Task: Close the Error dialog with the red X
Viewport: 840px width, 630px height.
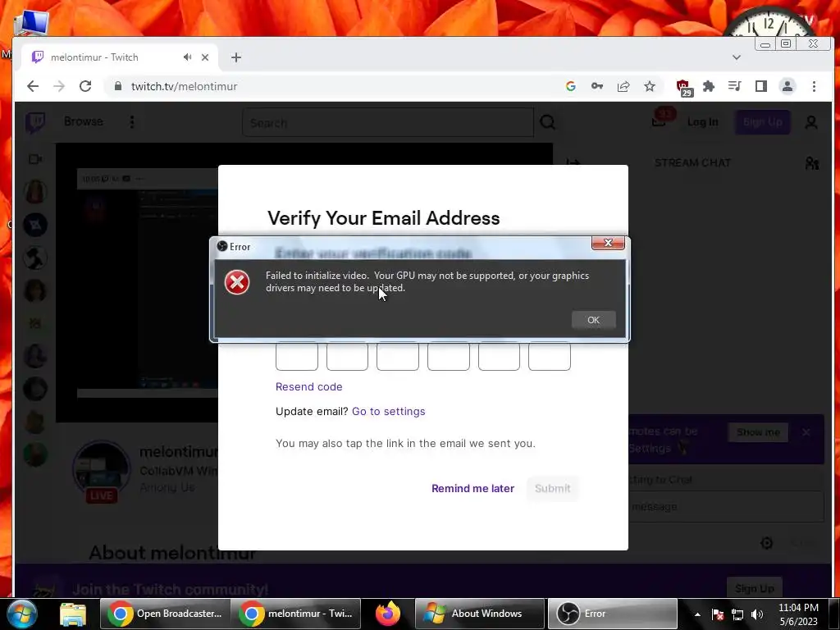Action: (608, 243)
